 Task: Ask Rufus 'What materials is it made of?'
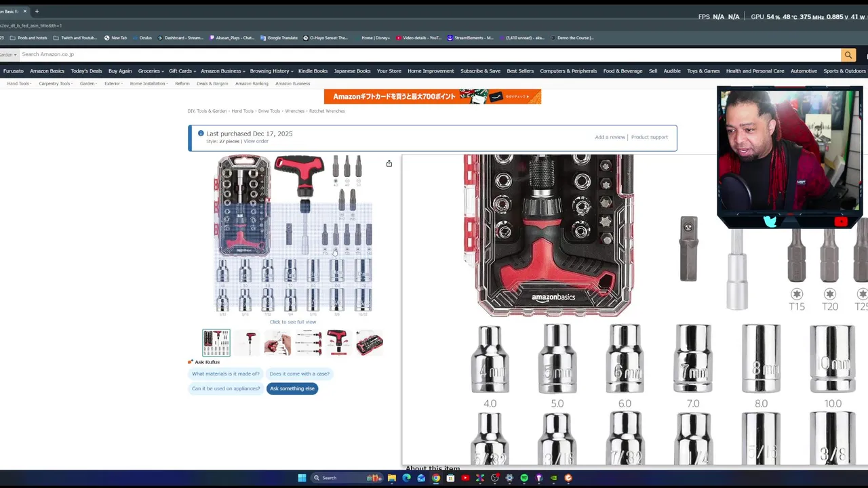point(226,373)
